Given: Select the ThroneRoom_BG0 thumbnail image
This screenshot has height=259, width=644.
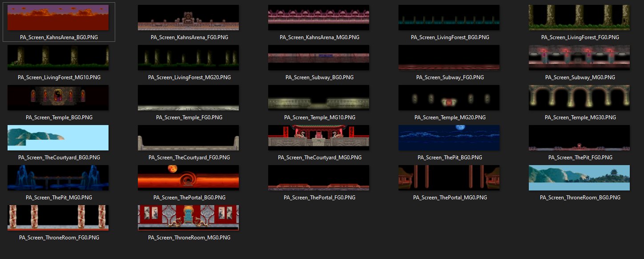Looking at the screenshot, I should (580, 178).
